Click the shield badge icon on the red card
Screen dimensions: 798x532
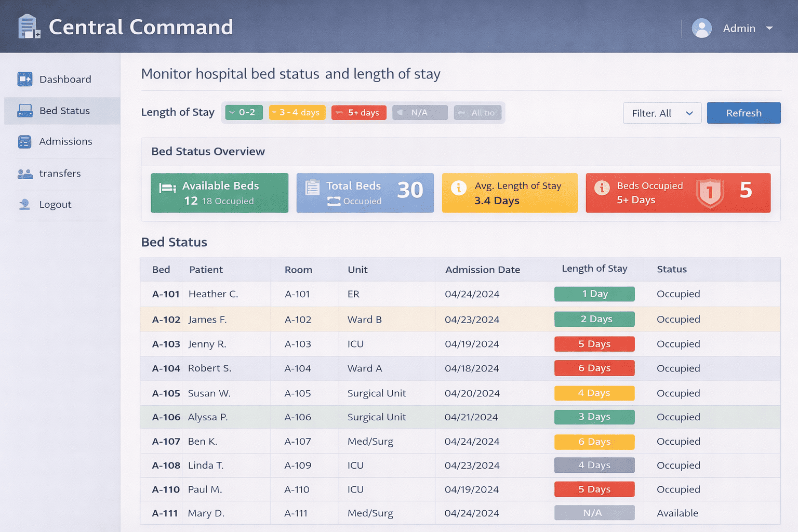(x=710, y=193)
